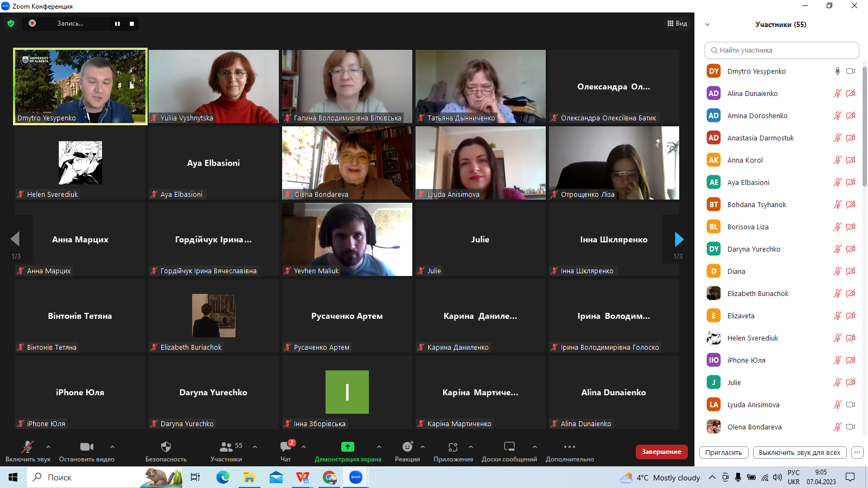Open the three-dot More options icon
The width and height of the screenshot is (868, 488).
(570, 447)
